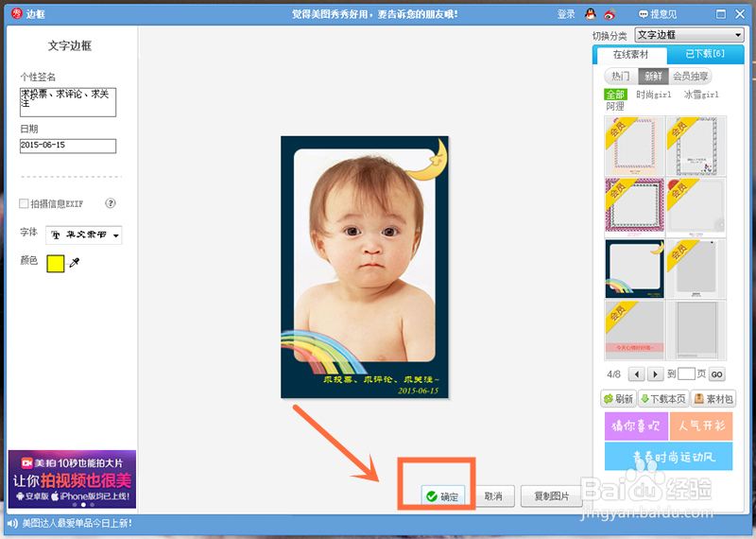This screenshot has width=756, height=539.
Task: Choose the 全部 category tag
Action: click(615, 95)
